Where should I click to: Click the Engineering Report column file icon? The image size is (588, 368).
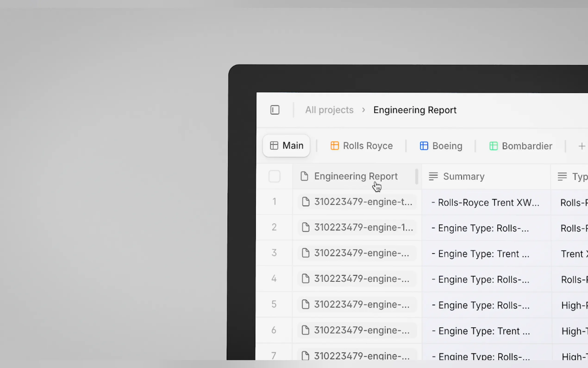coord(304,176)
